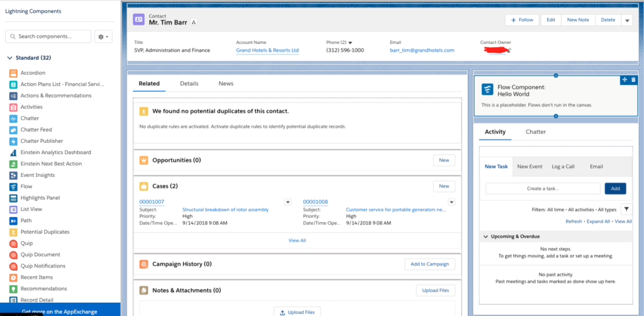Click the Opportunities crown icon
The width and height of the screenshot is (644, 316).
[x=143, y=161]
